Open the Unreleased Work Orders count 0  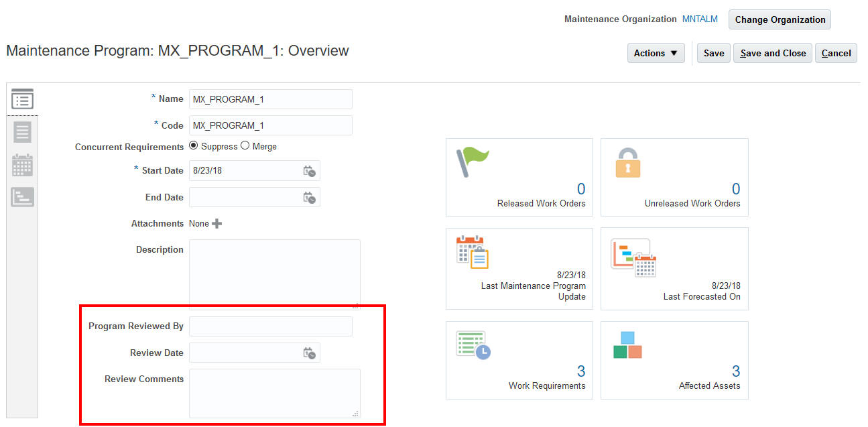tap(736, 189)
